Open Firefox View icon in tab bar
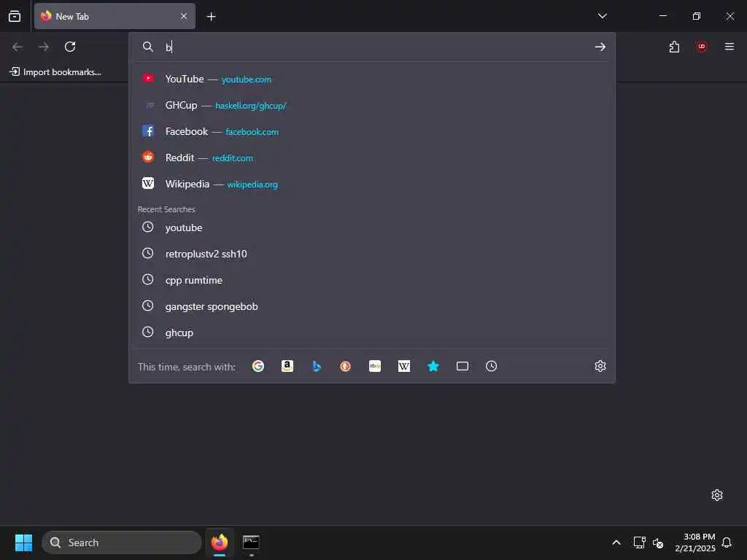 (15, 16)
